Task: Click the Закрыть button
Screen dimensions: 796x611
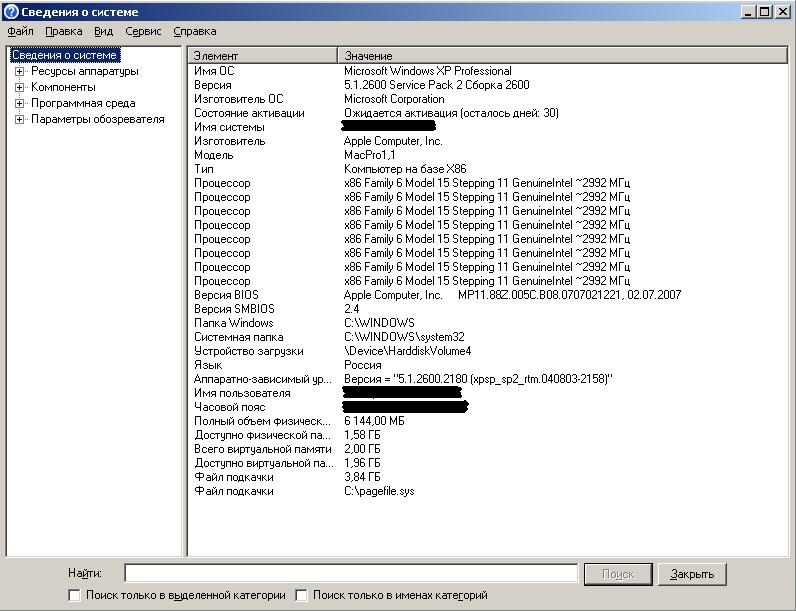Action: tap(692, 574)
